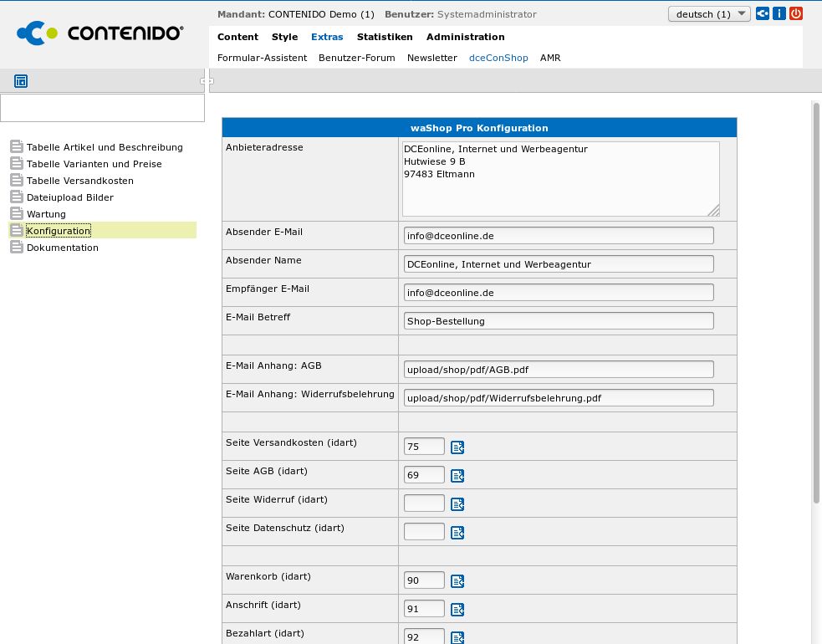The image size is (822, 644).
Task: Click the vertical scrollbar on the right
Action: (x=816, y=301)
